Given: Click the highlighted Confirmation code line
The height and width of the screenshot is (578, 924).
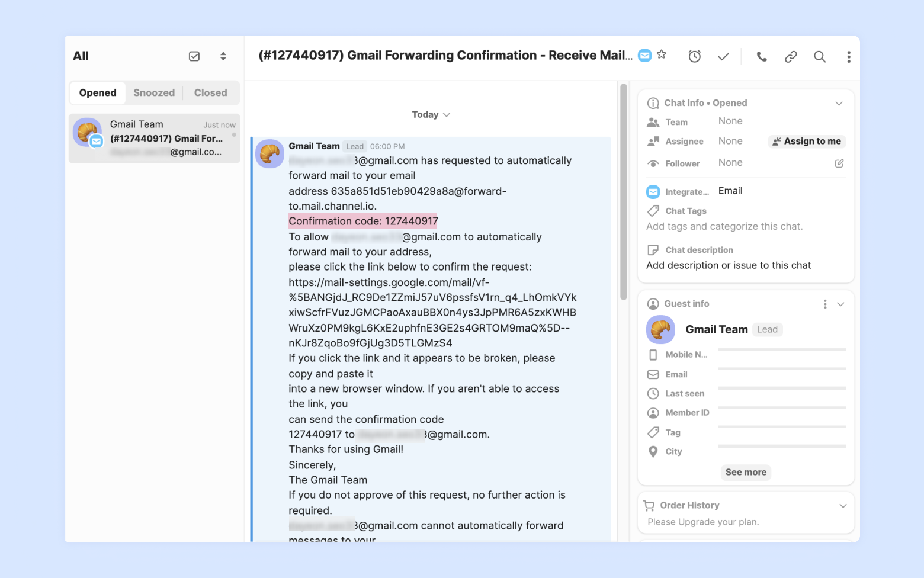Looking at the screenshot, I should pyautogui.click(x=363, y=221).
